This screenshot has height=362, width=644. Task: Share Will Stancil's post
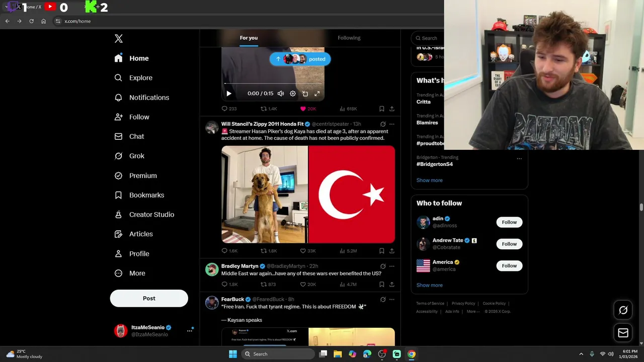pyautogui.click(x=392, y=251)
